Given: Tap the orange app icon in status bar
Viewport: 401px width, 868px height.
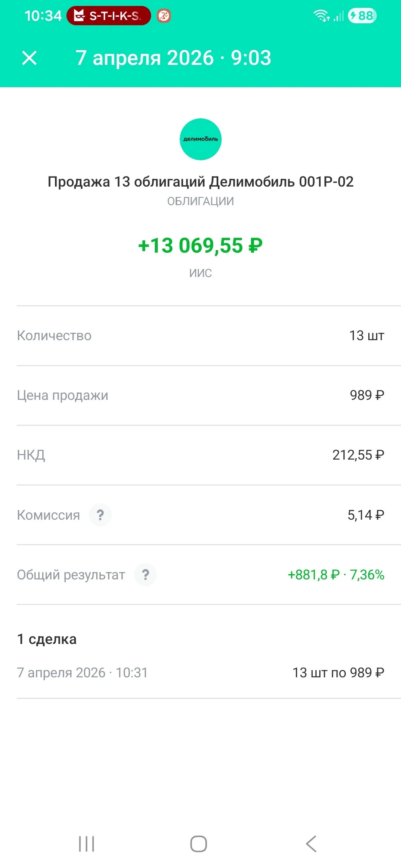Looking at the screenshot, I should pyautogui.click(x=164, y=16).
